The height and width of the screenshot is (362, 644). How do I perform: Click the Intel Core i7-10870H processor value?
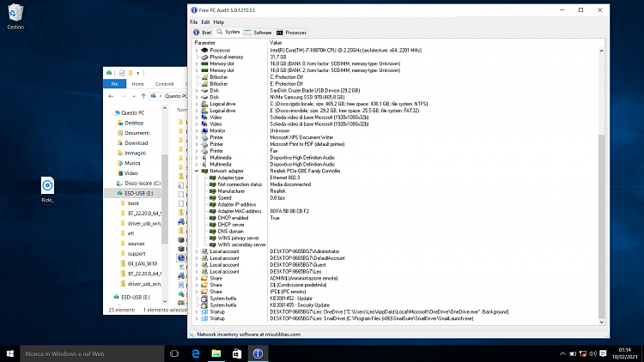coord(345,51)
